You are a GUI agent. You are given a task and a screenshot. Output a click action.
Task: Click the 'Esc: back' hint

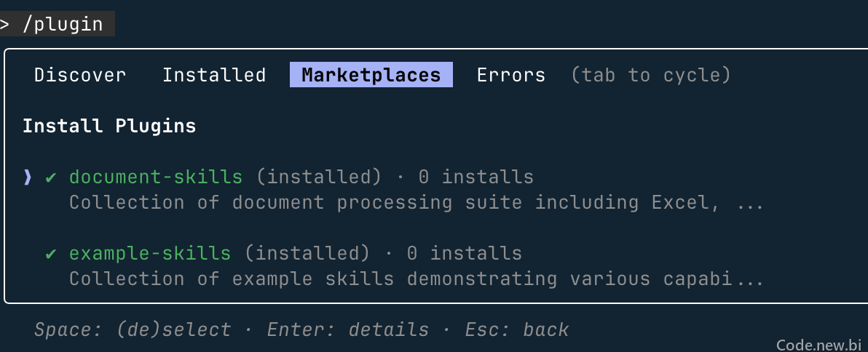tap(516, 330)
